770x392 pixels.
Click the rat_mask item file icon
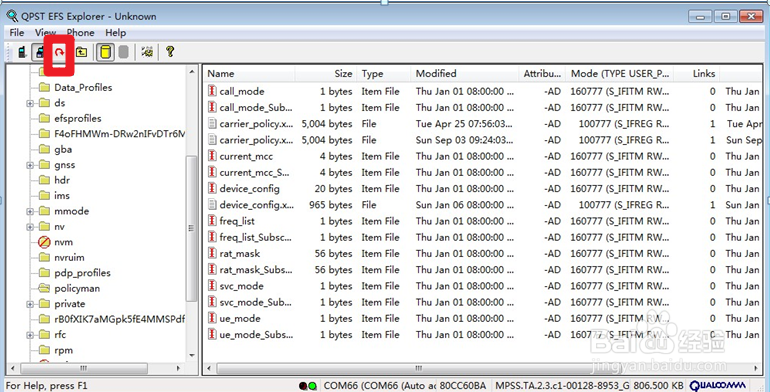[x=212, y=253]
